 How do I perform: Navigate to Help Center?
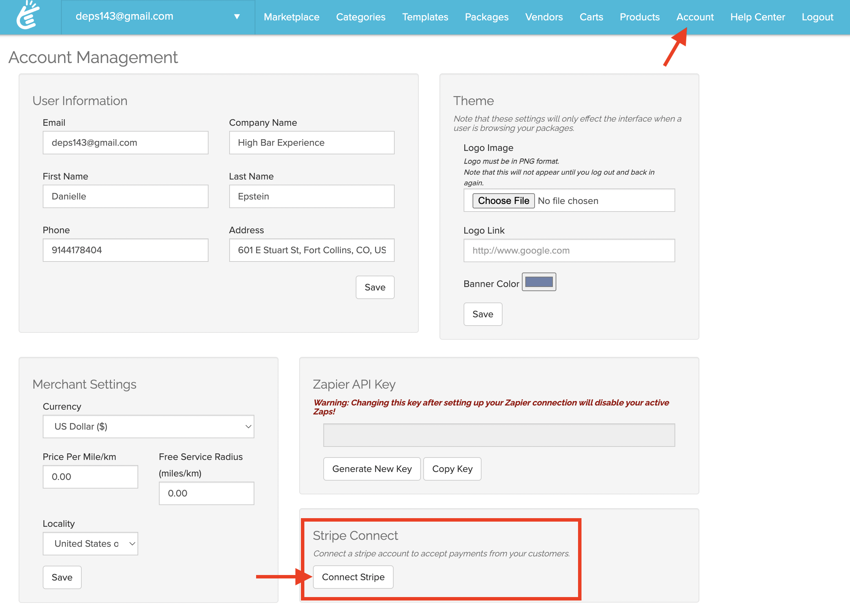coord(757,17)
